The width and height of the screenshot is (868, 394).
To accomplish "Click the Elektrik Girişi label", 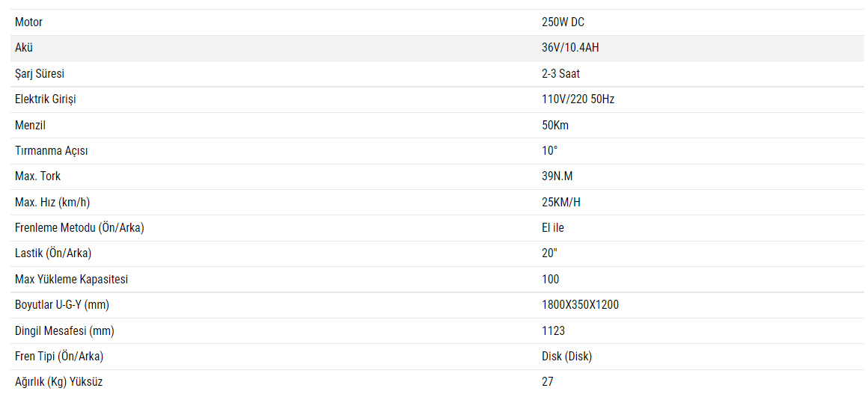I will (46, 99).
